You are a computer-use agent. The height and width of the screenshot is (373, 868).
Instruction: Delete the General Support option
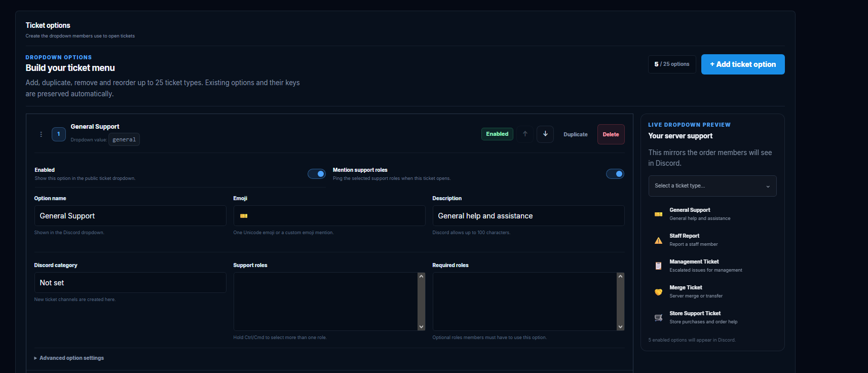pos(611,134)
